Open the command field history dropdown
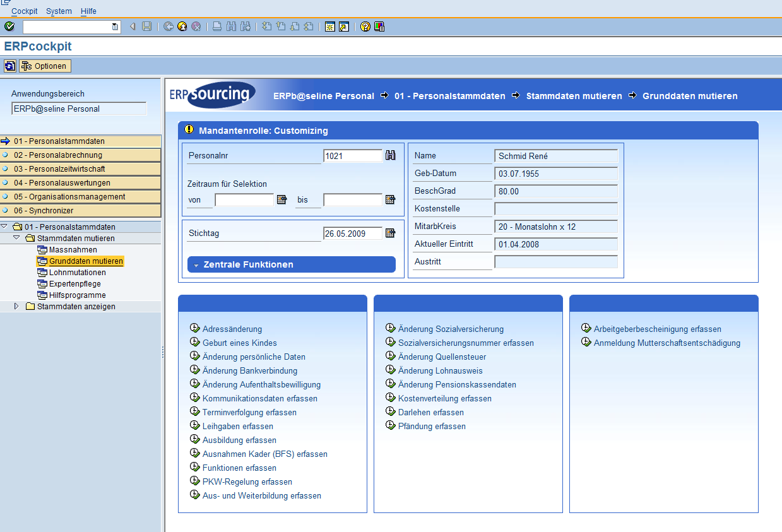Image resolution: width=782 pixels, height=532 pixels. point(115,27)
